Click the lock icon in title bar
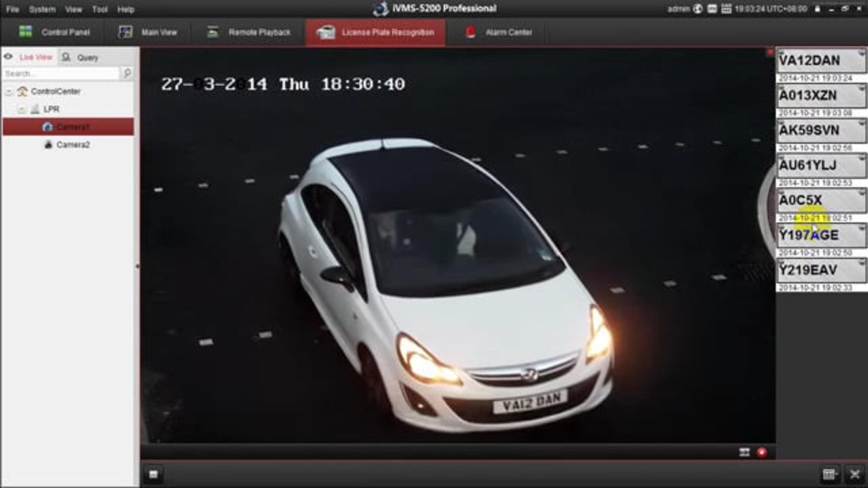 pyautogui.click(x=817, y=9)
